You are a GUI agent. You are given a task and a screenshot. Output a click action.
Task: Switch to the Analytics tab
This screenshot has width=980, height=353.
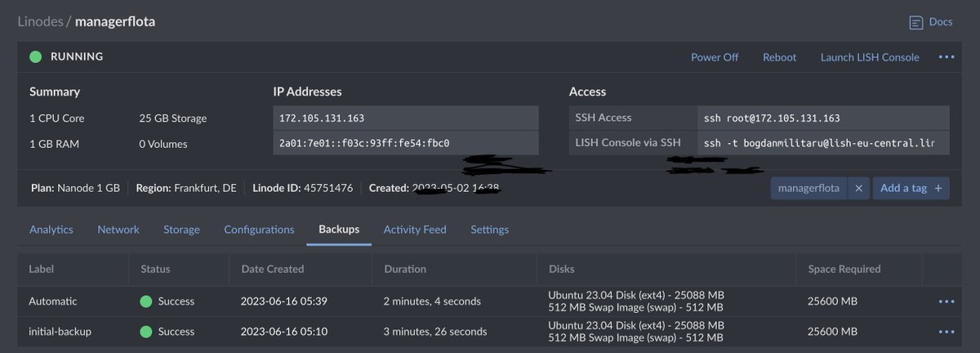click(x=51, y=230)
